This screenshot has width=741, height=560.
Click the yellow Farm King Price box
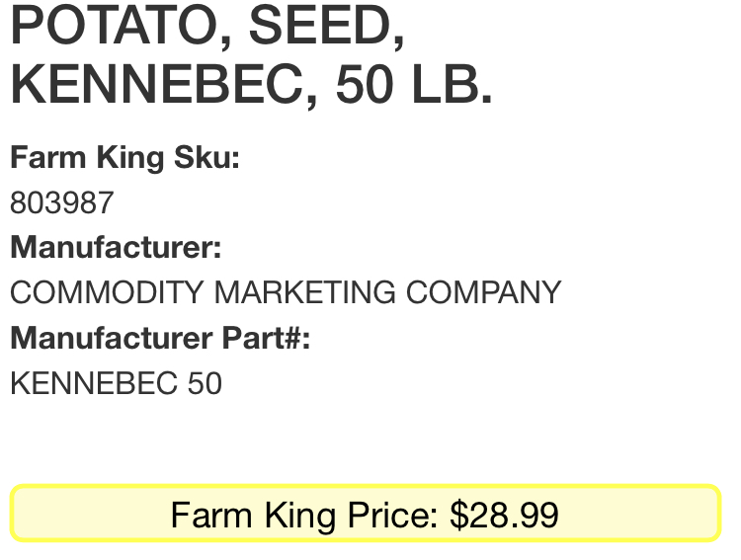tap(366, 514)
